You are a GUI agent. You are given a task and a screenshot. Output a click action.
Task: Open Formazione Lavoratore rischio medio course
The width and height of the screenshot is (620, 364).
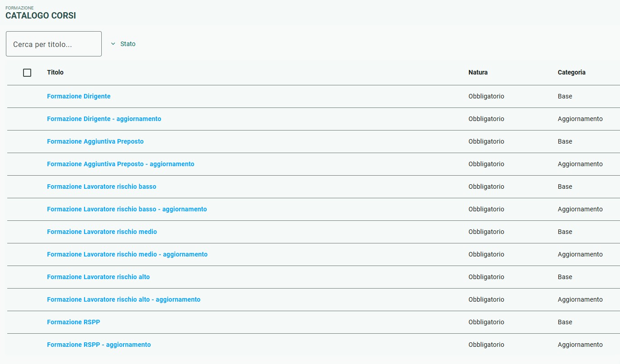[x=102, y=232]
